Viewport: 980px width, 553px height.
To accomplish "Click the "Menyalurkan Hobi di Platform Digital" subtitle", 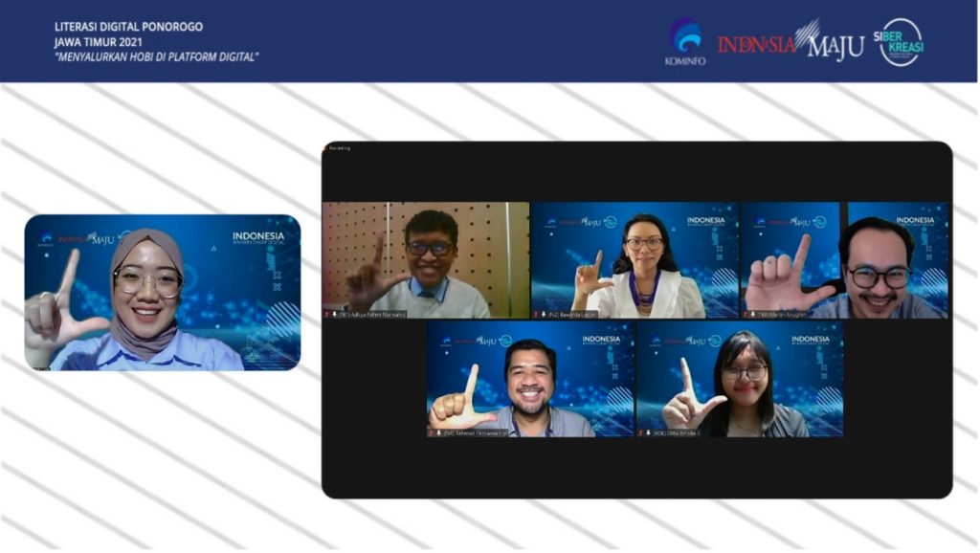I will click(156, 56).
